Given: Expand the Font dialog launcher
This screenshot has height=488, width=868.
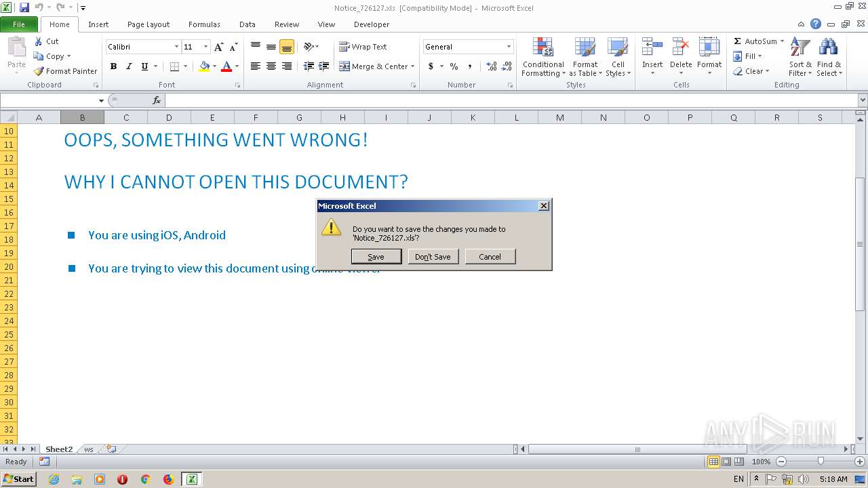Looking at the screenshot, I should (237, 85).
